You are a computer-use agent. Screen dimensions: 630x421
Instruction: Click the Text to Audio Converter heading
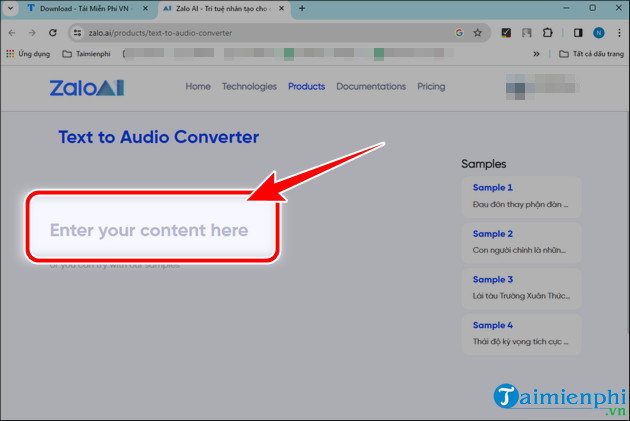click(x=159, y=137)
